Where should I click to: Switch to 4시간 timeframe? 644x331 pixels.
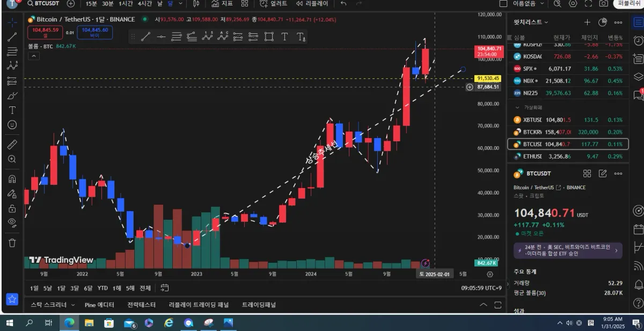coord(144,4)
